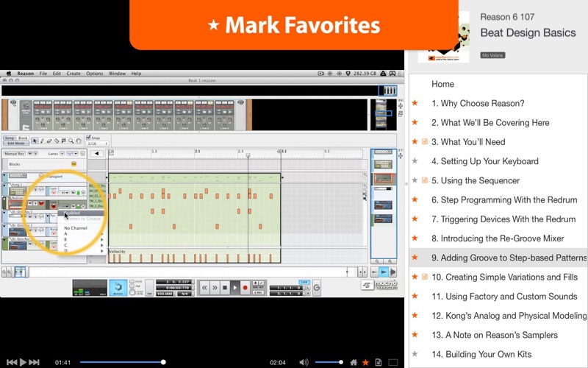
Task: Click the notes icon beside What You'll Need
Action: 425,141
